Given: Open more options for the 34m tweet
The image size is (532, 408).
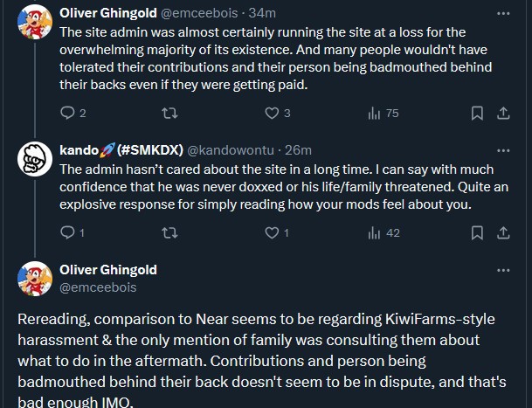Looking at the screenshot, I should pyautogui.click(x=503, y=14).
